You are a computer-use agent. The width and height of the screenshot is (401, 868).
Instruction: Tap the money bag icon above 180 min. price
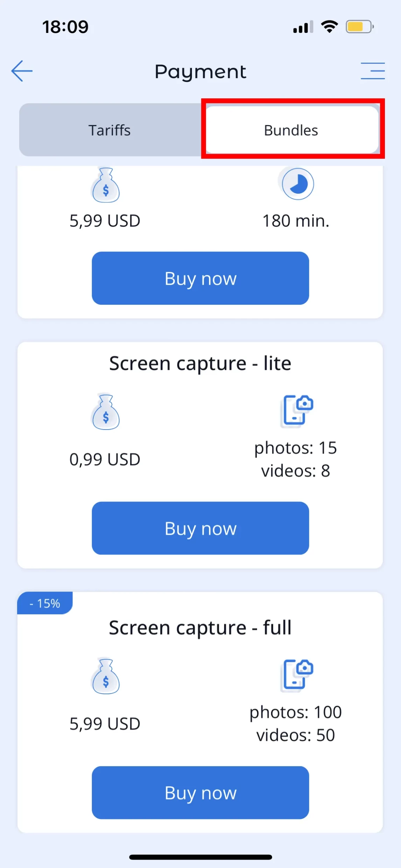(105, 185)
